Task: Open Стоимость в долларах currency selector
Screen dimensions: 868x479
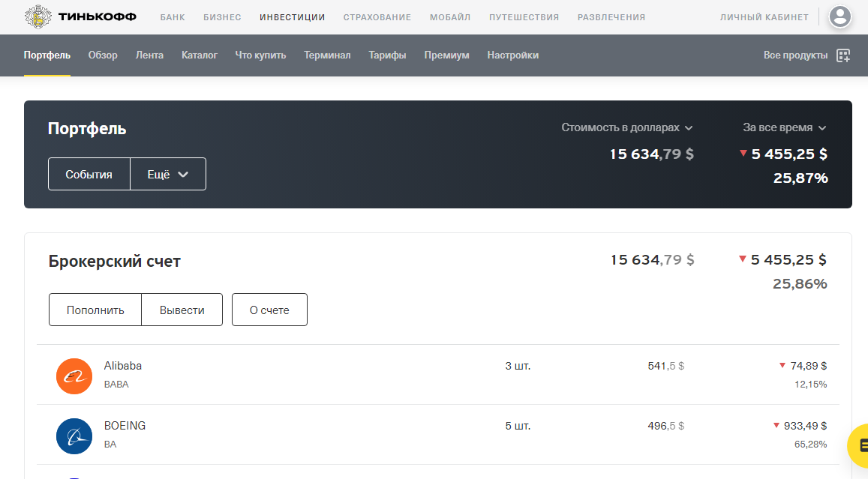Action: (627, 127)
